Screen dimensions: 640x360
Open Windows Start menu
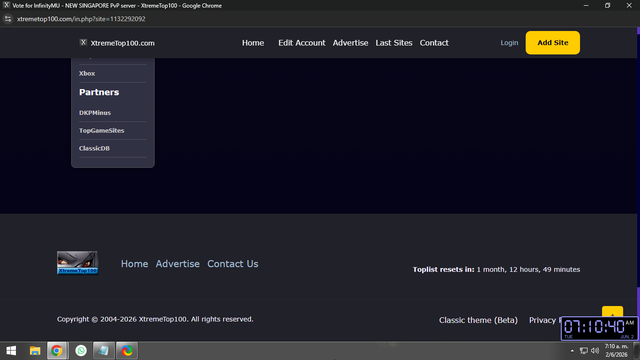pyautogui.click(x=11, y=351)
